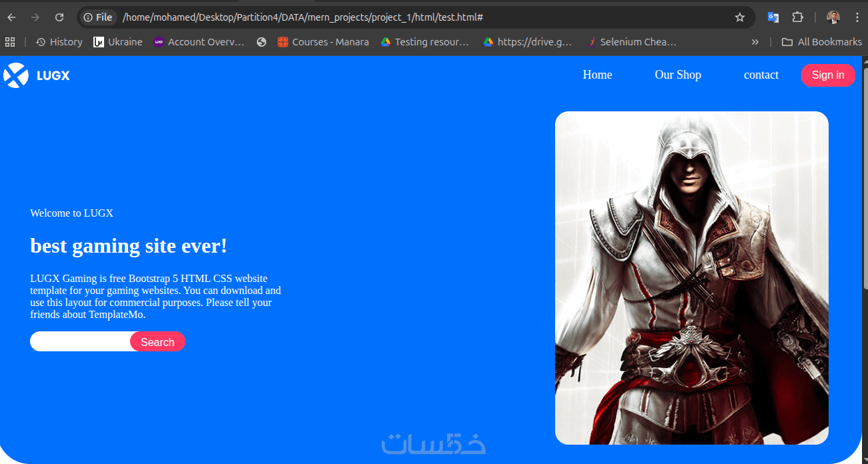This screenshot has height=464, width=868.
Task: Open the History bookmark
Action: 59,42
